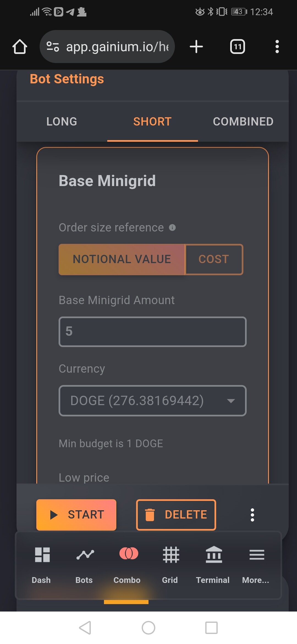The width and height of the screenshot is (297, 644).
Task: Open Chrome browser overflow menu
Action: (277, 47)
